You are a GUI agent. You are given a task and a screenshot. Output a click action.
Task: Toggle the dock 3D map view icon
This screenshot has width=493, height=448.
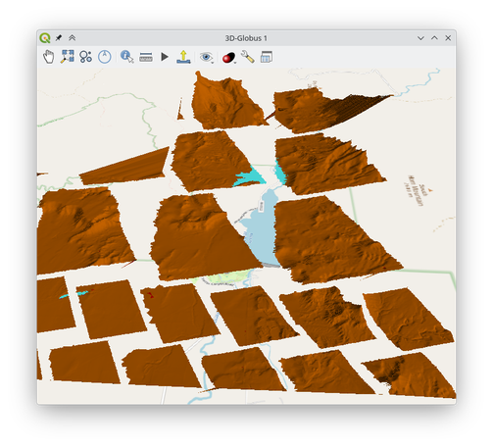pyautogui.click(x=267, y=57)
